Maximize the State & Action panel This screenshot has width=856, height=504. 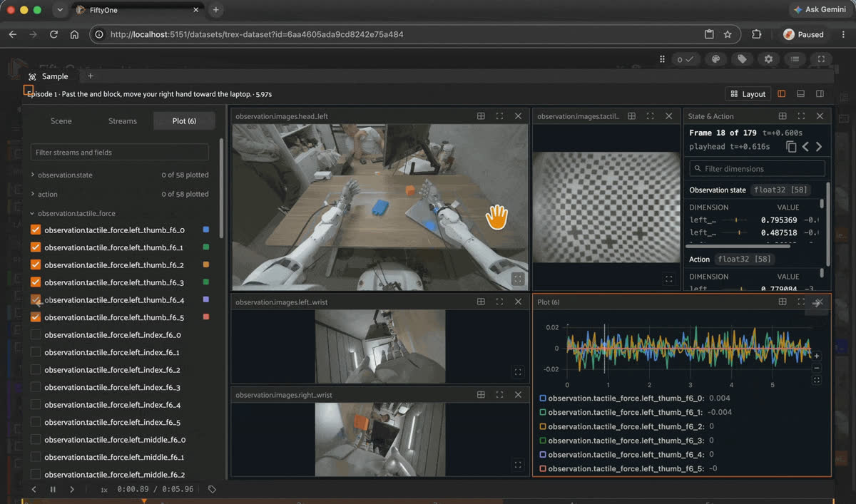(x=801, y=115)
